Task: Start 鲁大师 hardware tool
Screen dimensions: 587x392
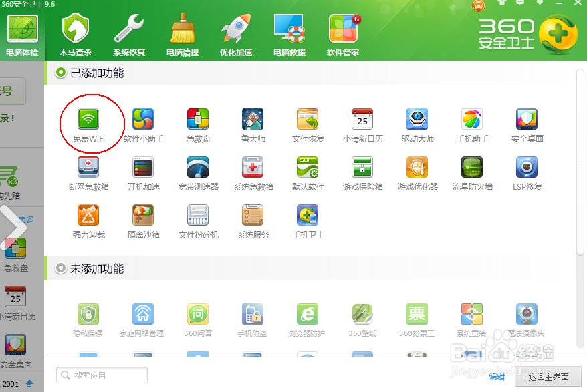Action: (x=253, y=126)
